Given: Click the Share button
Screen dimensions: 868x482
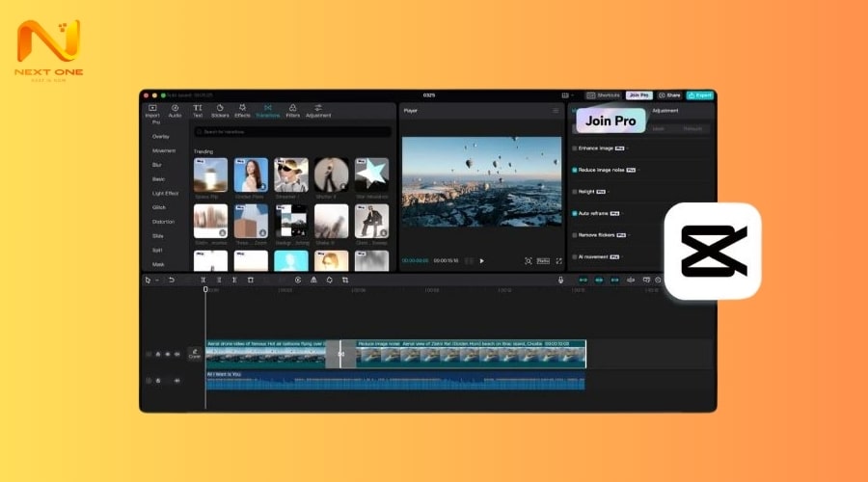Looking at the screenshot, I should [x=669, y=95].
